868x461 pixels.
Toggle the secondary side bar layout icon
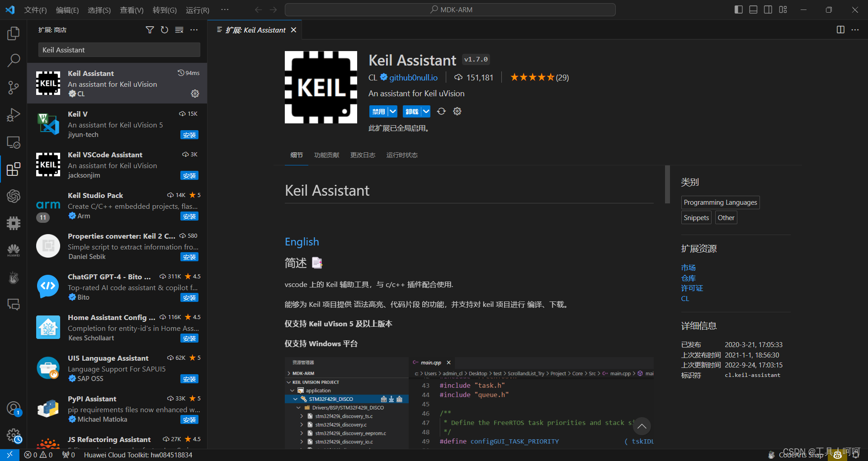(x=768, y=9)
